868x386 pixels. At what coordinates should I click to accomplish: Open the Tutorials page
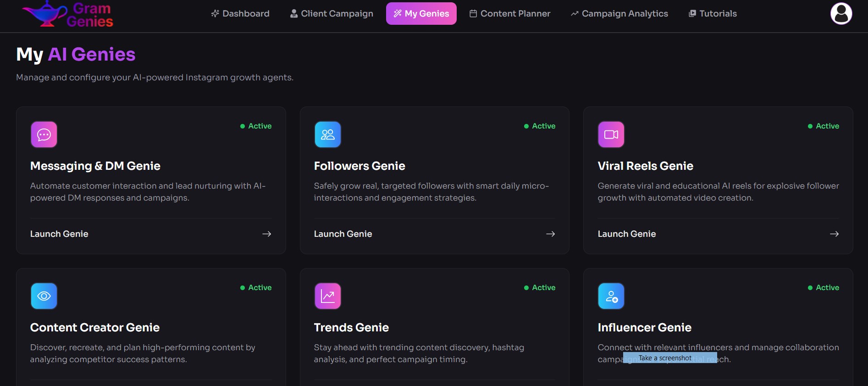tap(713, 14)
